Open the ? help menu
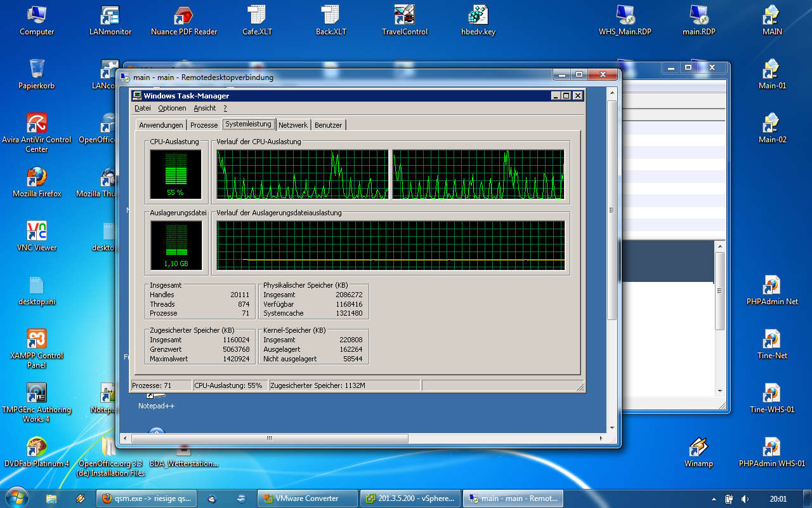812x508 pixels. click(225, 109)
